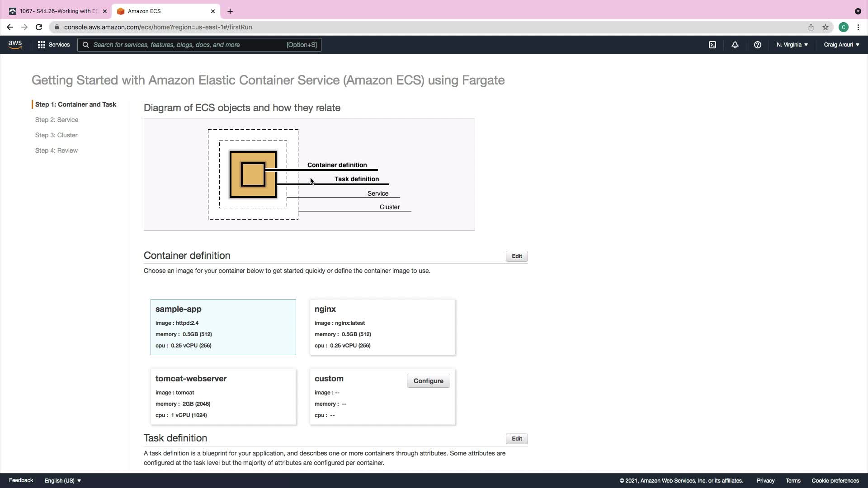Open the notifications bell icon
Viewport: 868px width, 488px height.
point(735,45)
